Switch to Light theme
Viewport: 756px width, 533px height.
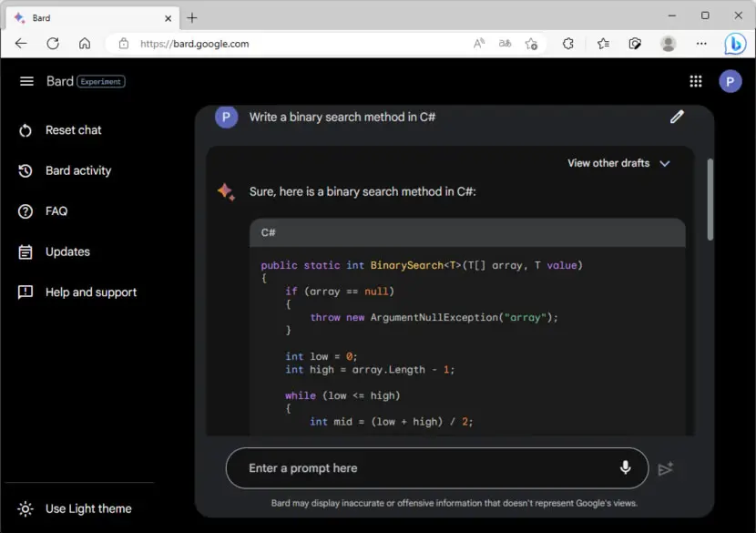pos(75,509)
